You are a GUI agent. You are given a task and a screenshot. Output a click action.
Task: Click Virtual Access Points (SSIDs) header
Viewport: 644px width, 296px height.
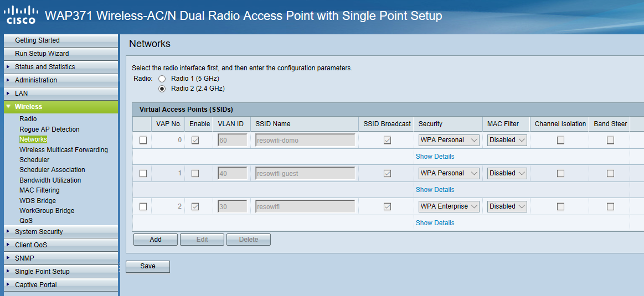point(186,110)
